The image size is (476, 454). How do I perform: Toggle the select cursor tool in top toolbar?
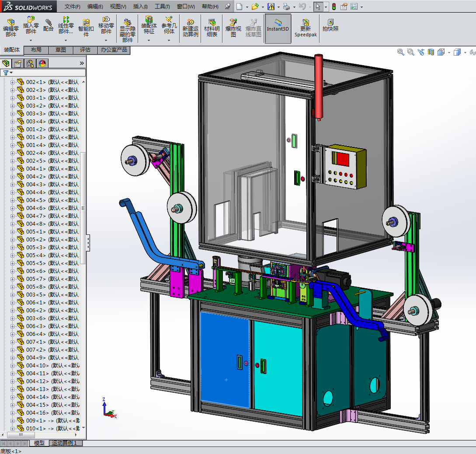point(318,7)
